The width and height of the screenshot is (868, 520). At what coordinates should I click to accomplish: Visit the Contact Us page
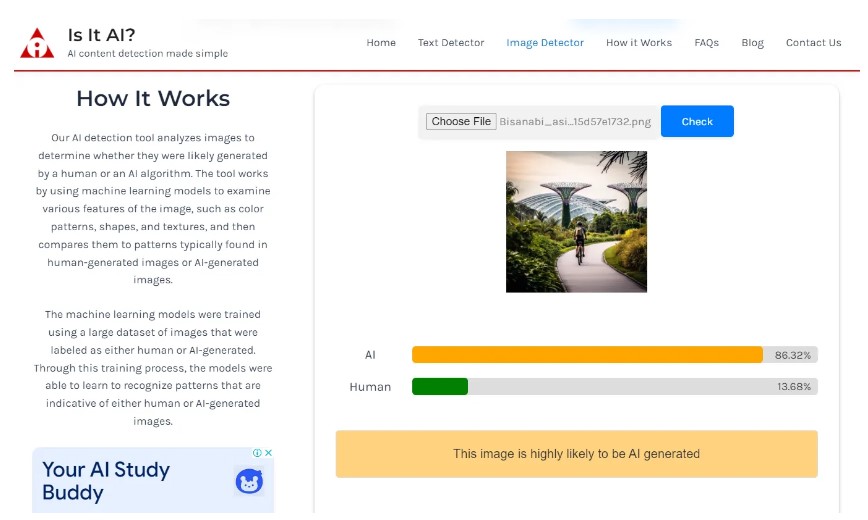pos(813,43)
